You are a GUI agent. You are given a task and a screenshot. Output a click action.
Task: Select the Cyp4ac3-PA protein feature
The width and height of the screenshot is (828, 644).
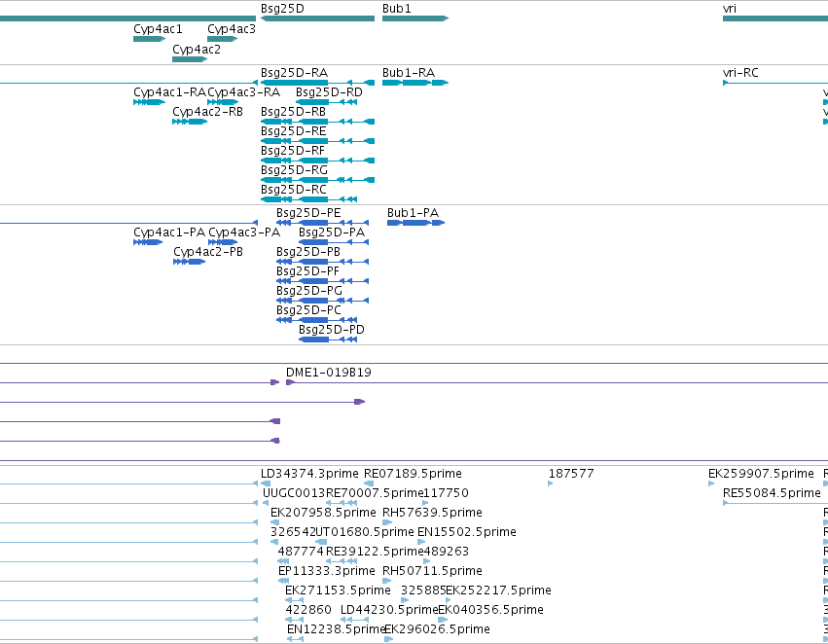pos(222,242)
